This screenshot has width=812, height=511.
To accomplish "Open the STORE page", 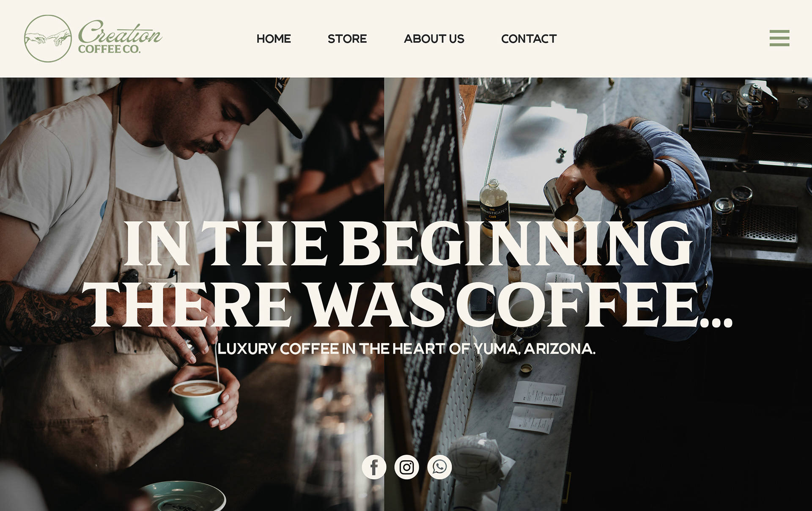I will click(347, 38).
